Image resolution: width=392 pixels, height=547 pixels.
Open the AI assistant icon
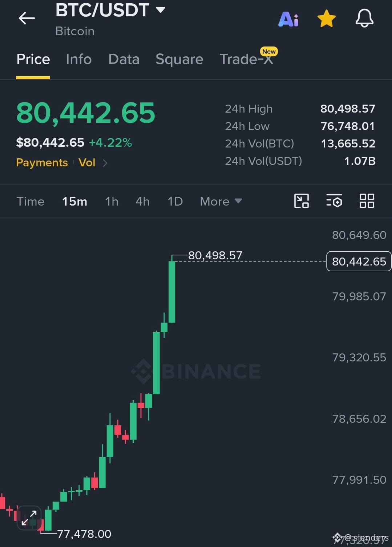point(288,19)
